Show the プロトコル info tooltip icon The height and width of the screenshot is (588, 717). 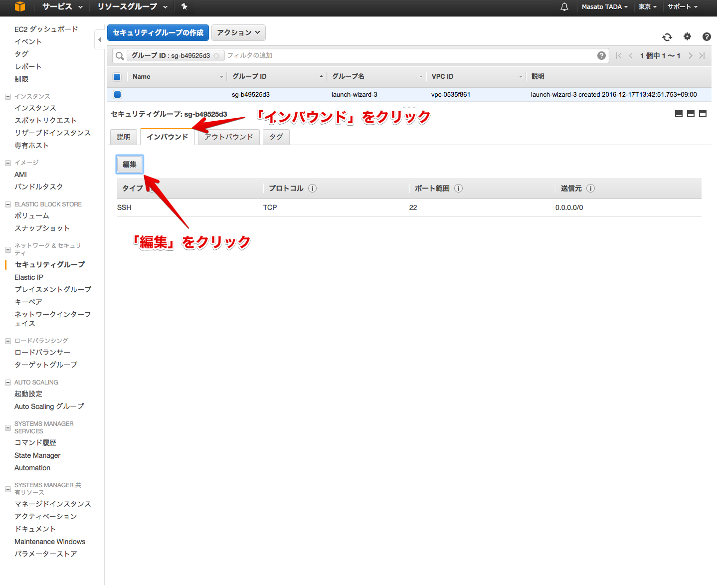click(x=313, y=189)
